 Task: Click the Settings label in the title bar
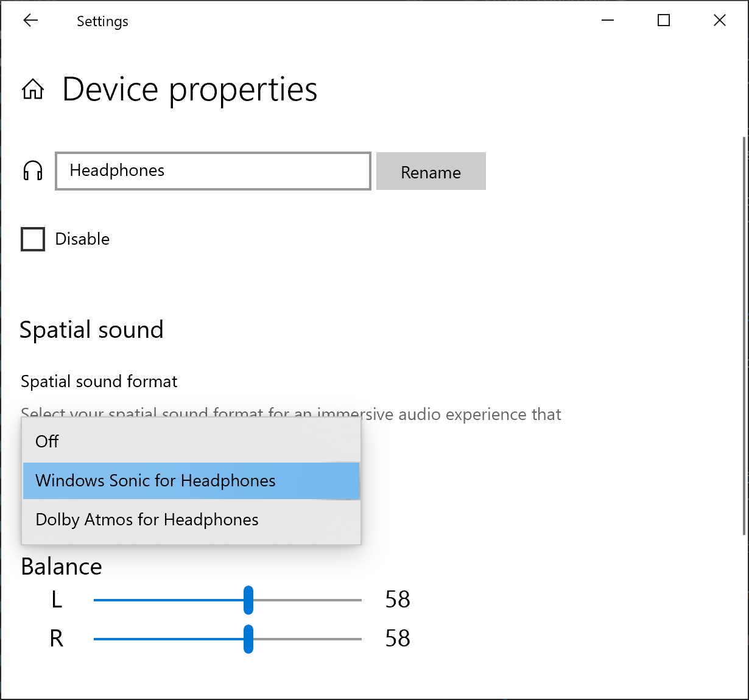click(102, 21)
